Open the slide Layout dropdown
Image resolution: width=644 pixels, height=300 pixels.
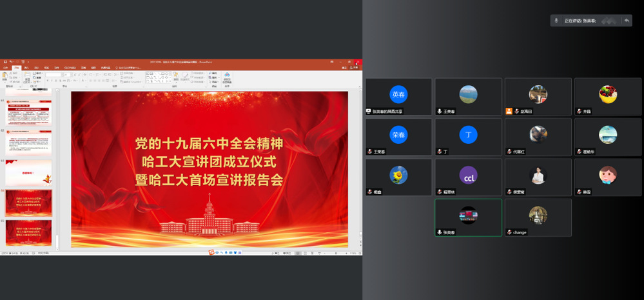[38, 73]
